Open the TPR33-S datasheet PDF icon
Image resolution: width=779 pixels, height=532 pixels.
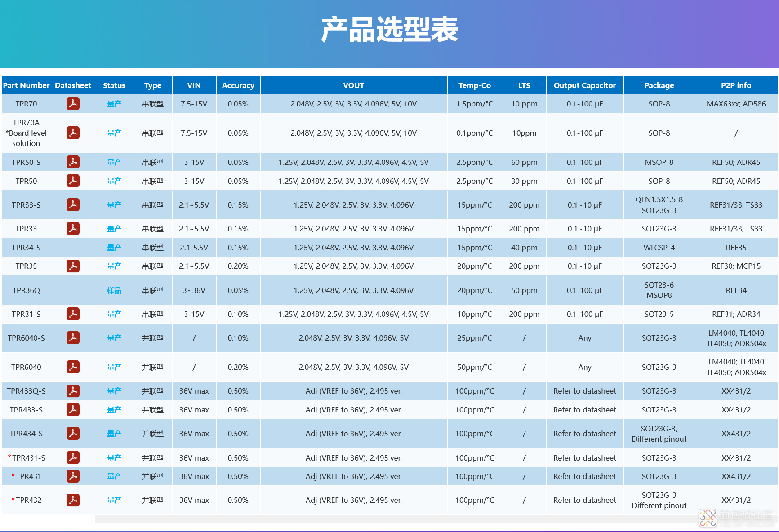73,204
